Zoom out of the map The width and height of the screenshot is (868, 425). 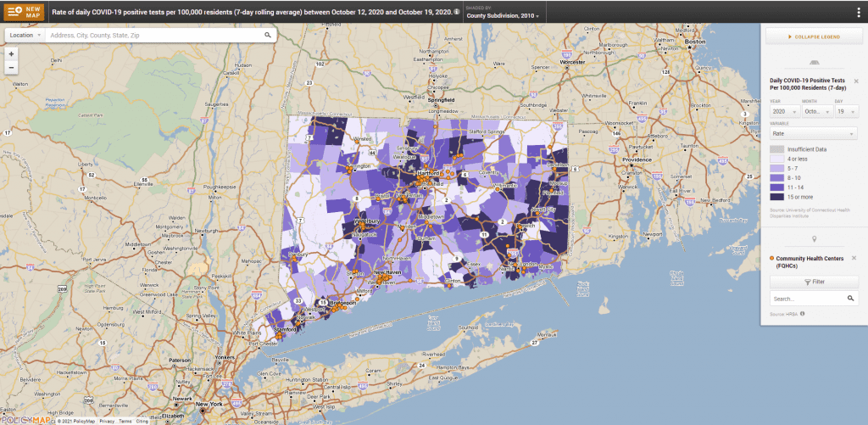point(11,67)
